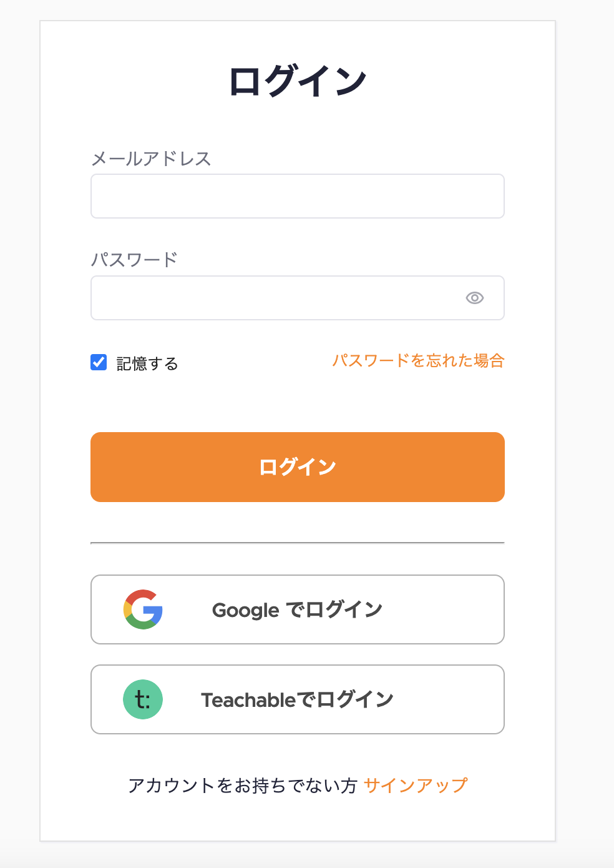This screenshot has height=868, width=614.
Task: Open the パスワードを忘れた場合 link
Action: point(418,361)
